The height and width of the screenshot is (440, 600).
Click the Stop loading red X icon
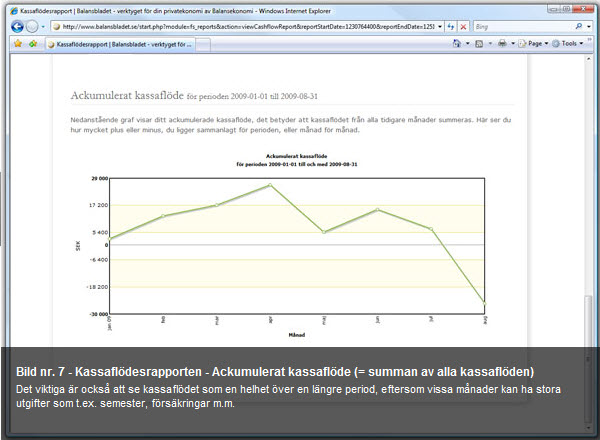coord(461,26)
